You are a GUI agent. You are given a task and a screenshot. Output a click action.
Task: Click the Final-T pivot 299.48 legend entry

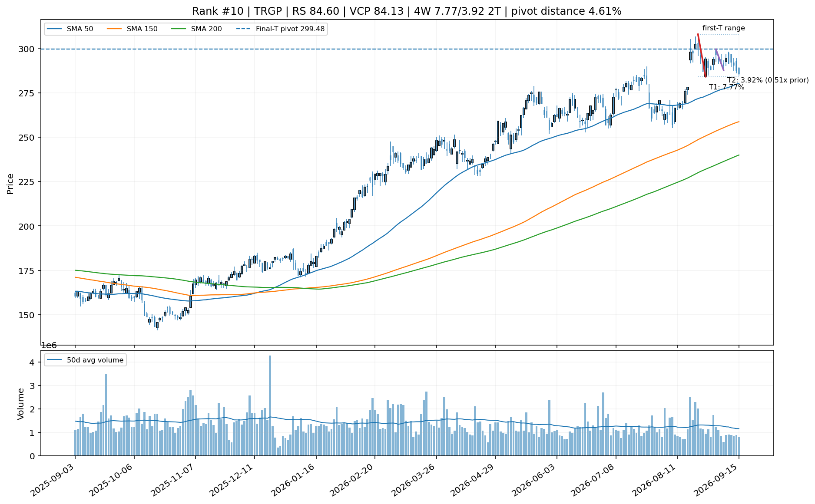[x=281, y=29]
